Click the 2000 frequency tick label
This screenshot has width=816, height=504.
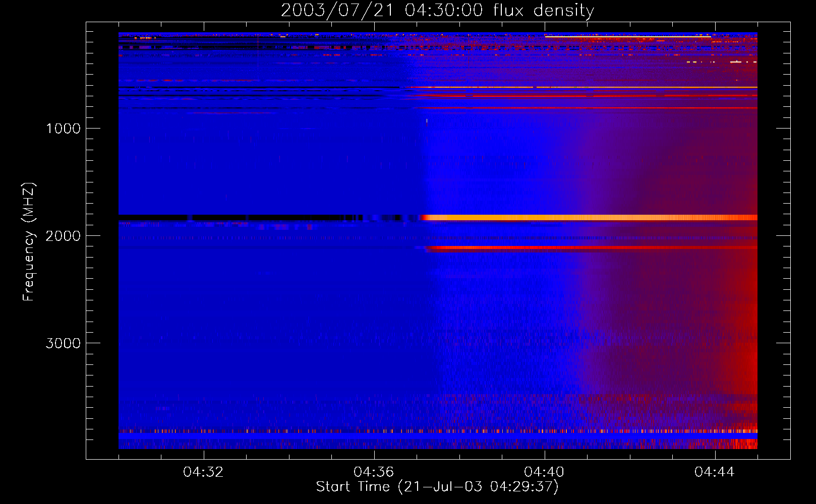pos(63,236)
